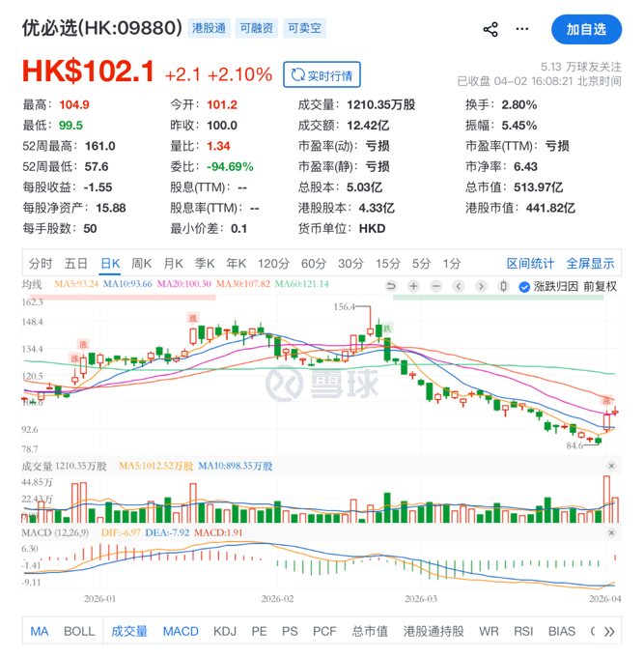Open the 前复权 adjustment dropdown
Screen dimensions: 644x658
coord(599,286)
